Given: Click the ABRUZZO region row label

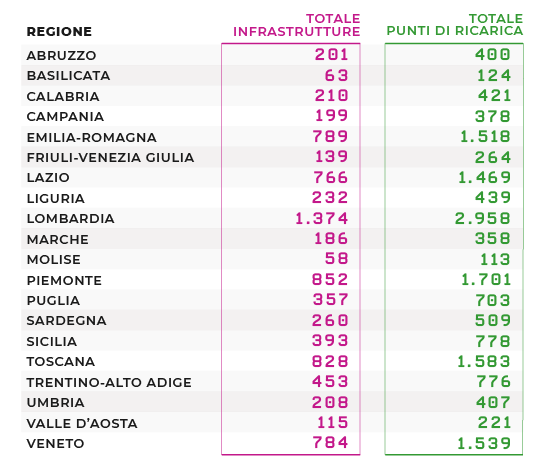Looking at the screenshot, I should 62,56.
